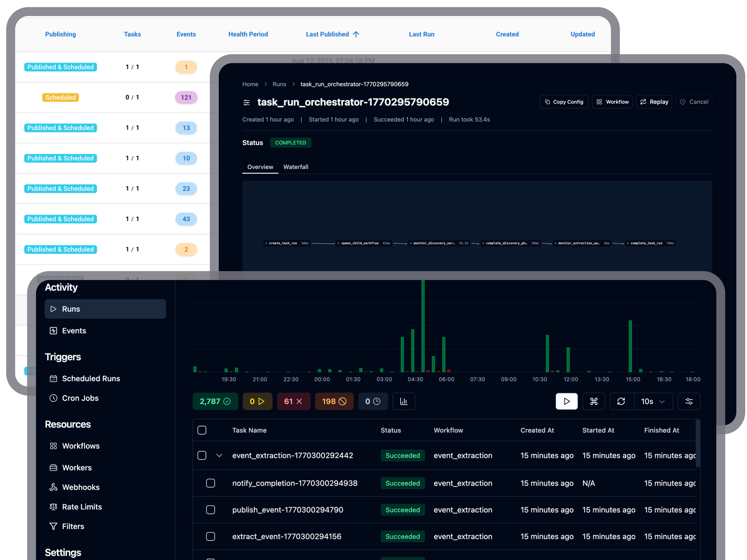The height and width of the screenshot is (560, 747).
Task: Filter by 61 failed runs
Action: (x=293, y=401)
